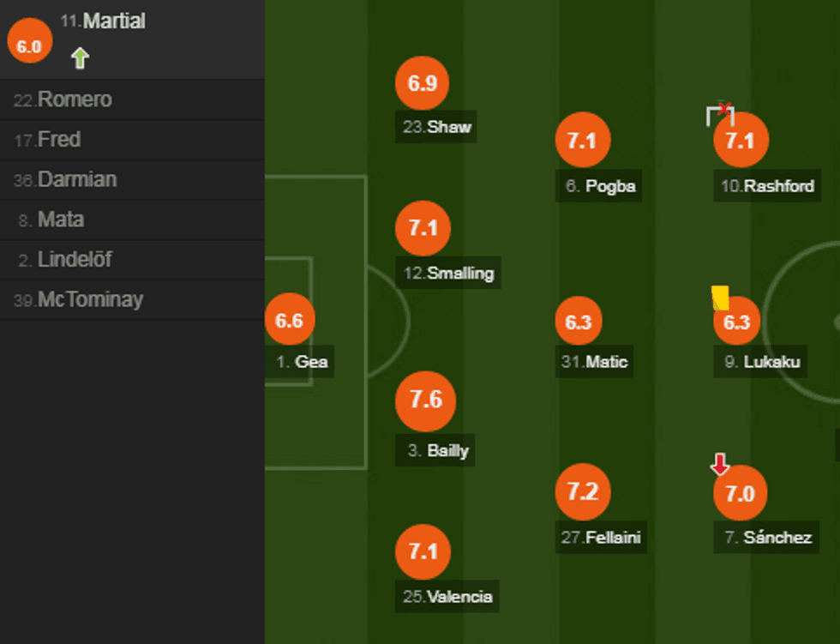The image size is (840, 644).
Task: Click Fellaini's 7.2 rating badge
Action: (x=583, y=491)
